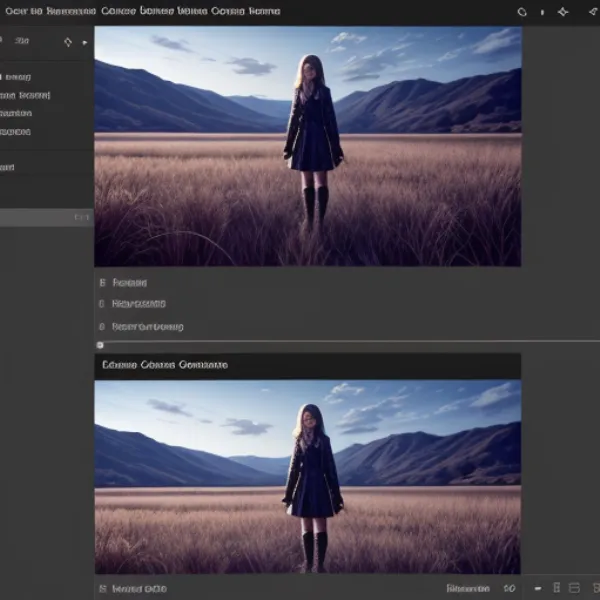Click the small icon at the bottom-left of the lower preview
600x600 pixels.
[102, 588]
